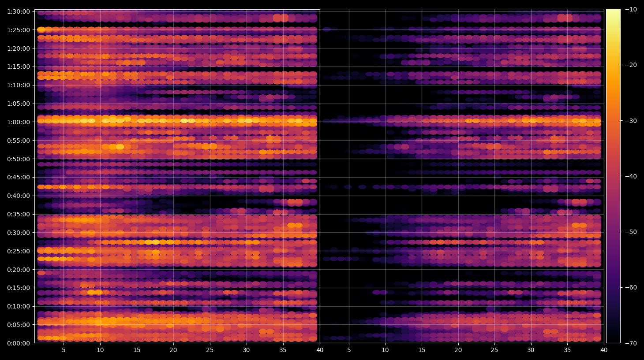Screen dimensions: 644x360
Task: Click x-axis tick 5 of left heatmap
Action: pos(64,350)
